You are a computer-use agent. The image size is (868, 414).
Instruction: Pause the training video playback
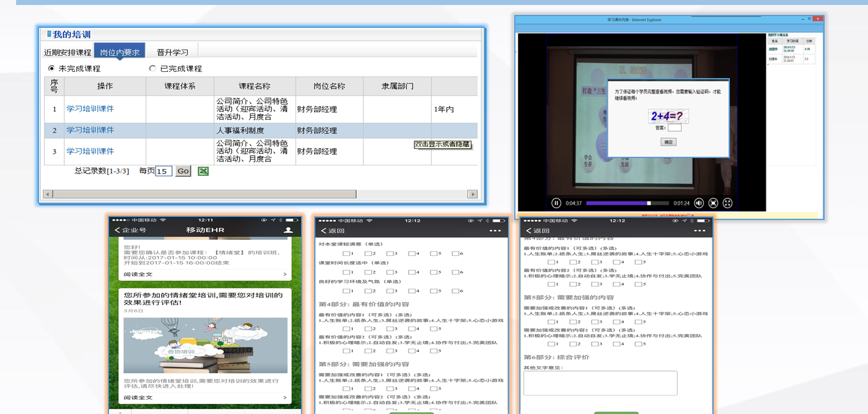coord(556,203)
